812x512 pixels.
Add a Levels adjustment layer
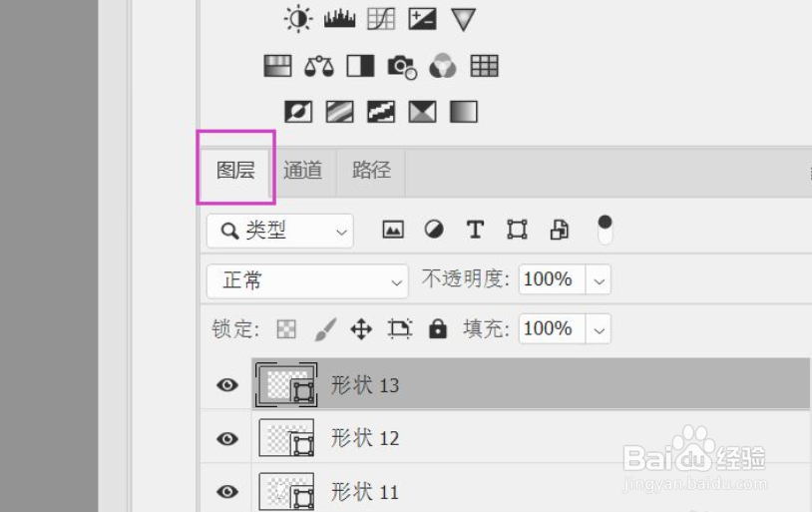click(340, 19)
